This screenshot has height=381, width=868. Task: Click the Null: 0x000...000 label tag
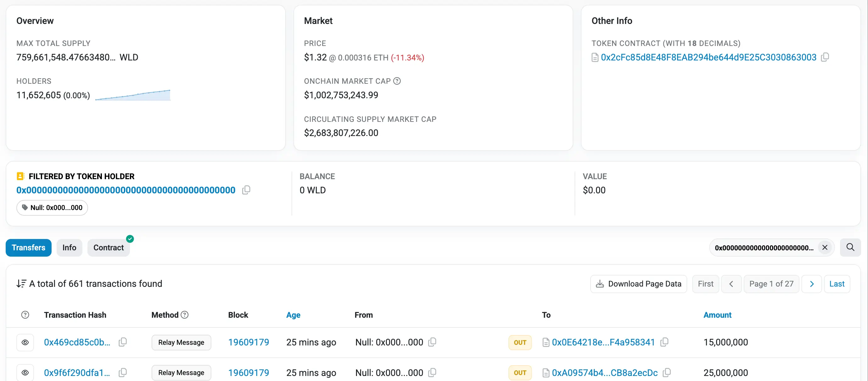pyautogui.click(x=52, y=208)
